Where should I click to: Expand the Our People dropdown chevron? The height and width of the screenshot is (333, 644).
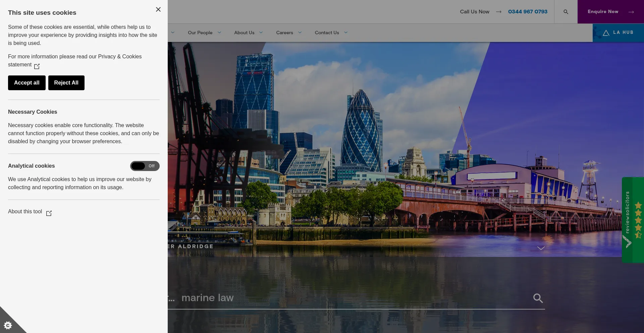pyautogui.click(x=219, y=33)
